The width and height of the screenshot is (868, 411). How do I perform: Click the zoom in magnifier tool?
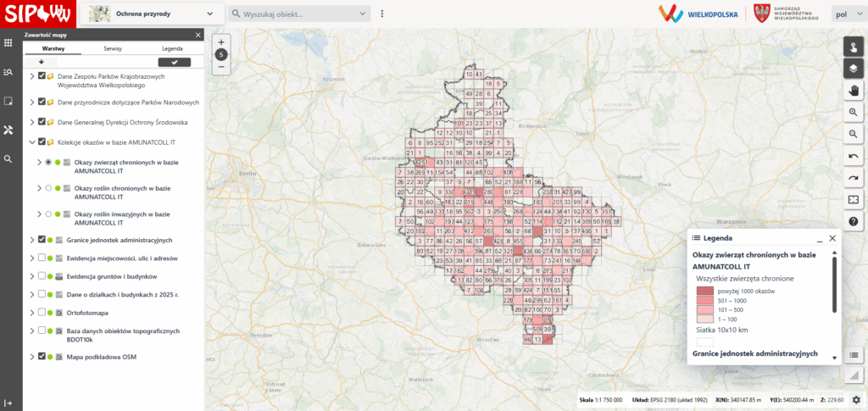[853, 112]
